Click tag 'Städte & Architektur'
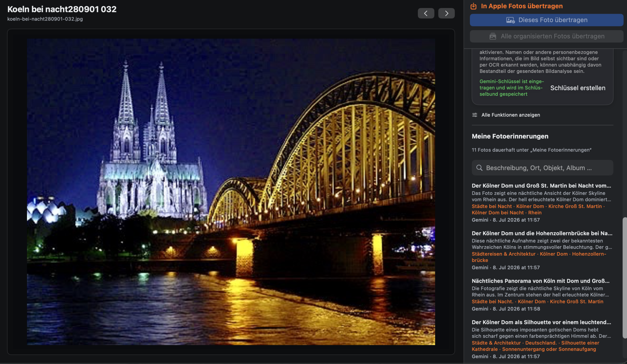Image resolution: width=627 pixels, height=364 pixels. [x=496, y=343]
